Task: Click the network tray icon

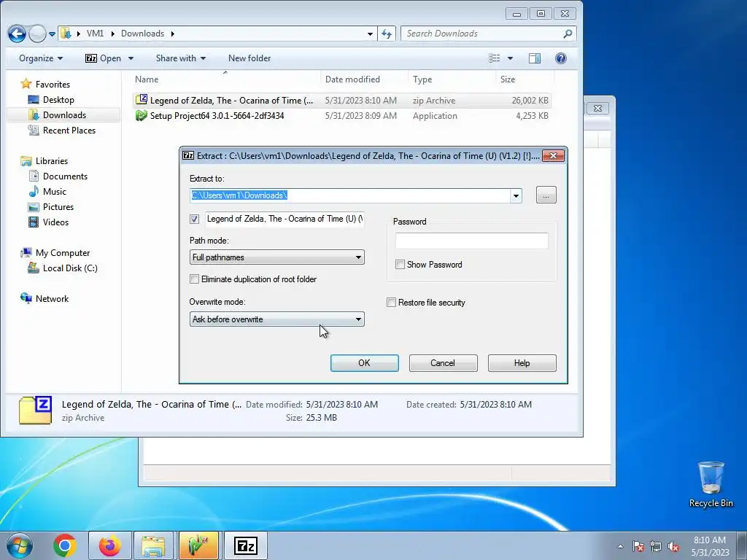Action: pyautogui.click(x=656, y=546)
